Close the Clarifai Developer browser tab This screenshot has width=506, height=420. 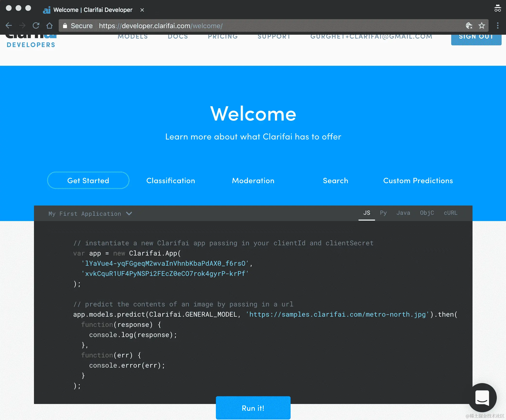point(142,10)
